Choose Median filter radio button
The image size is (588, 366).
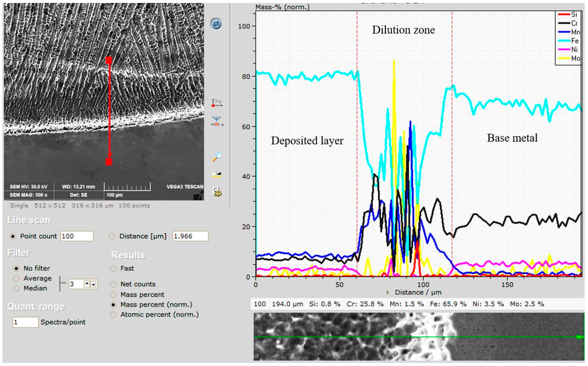coord(16,288)
